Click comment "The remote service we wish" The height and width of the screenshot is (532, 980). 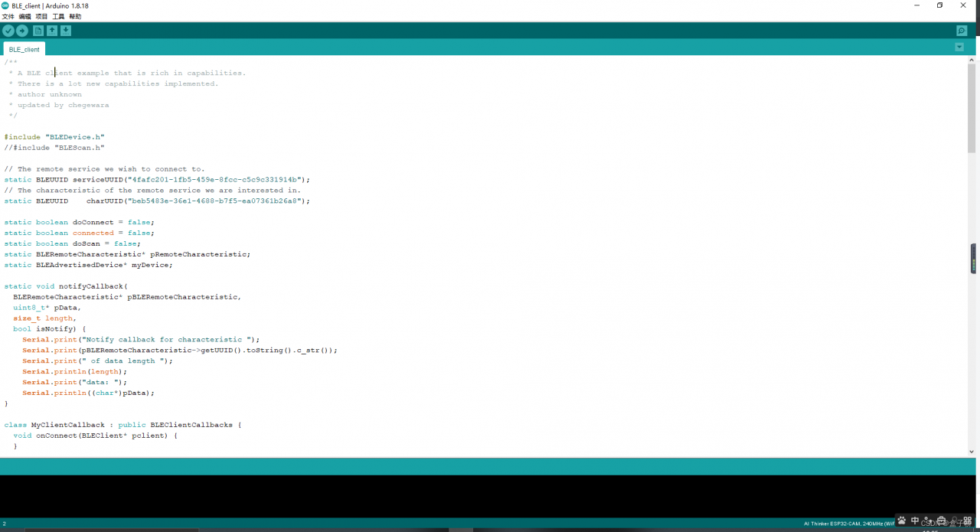coord(104,169)
